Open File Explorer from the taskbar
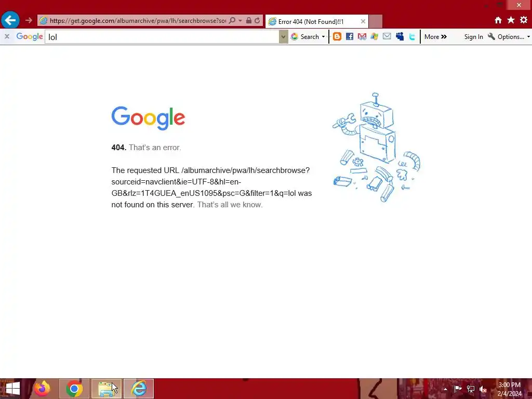Image resolution: width=532 pixels, height=399 pixels. tap(107, 389)
